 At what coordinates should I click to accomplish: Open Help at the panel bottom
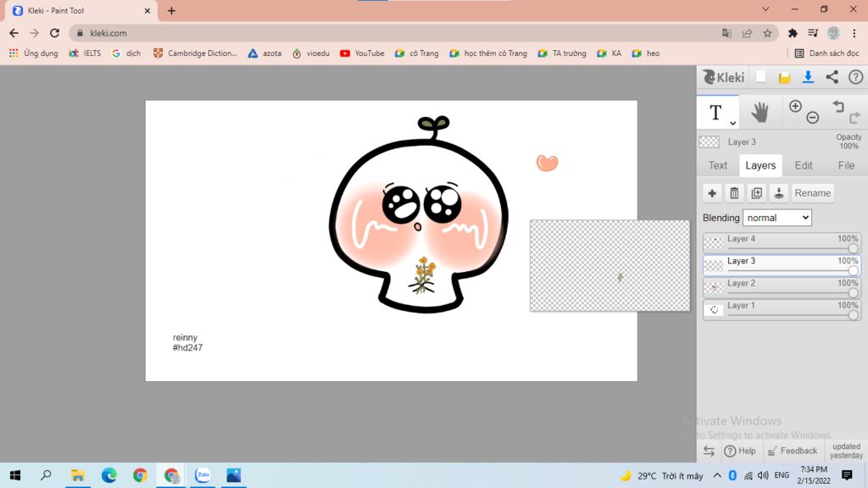pos(740,451)
